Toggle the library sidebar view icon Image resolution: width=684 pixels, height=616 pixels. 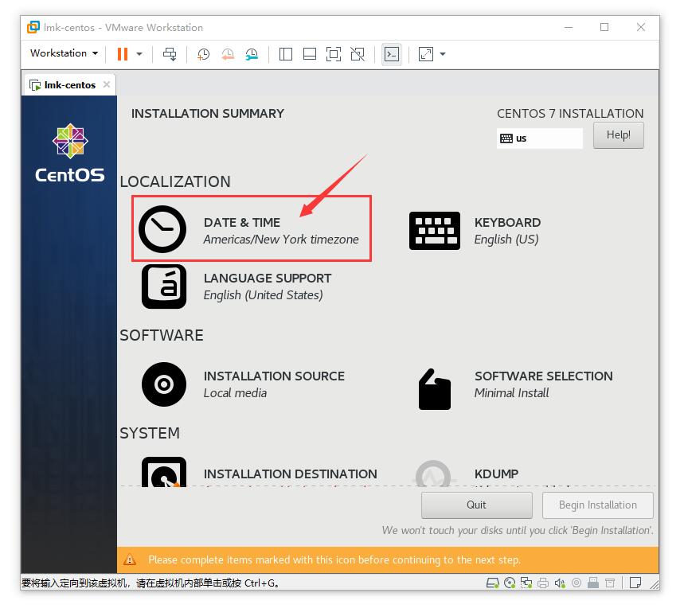coord(286,54)
